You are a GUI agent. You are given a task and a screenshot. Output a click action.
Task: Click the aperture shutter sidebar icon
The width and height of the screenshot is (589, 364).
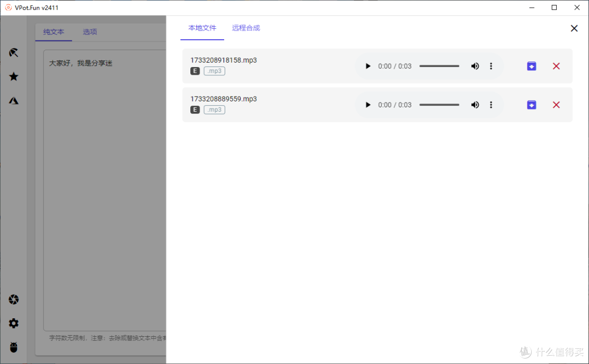point(14,300)
